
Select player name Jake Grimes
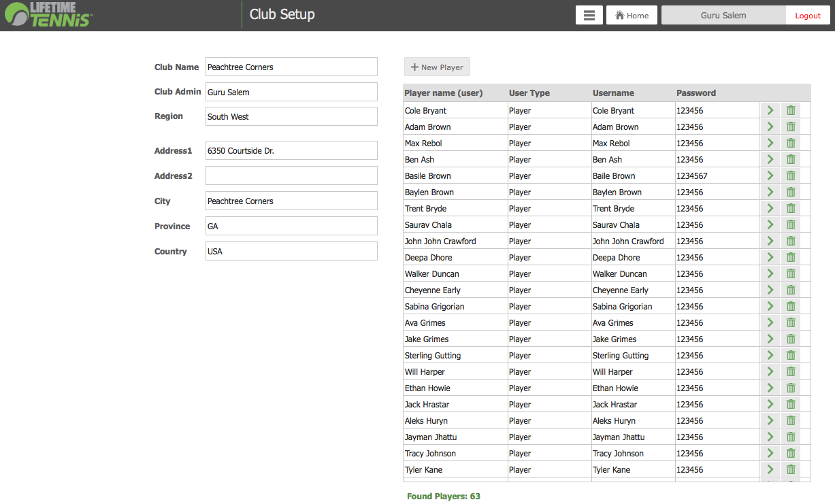pyautogui.click(x=427, y=339)
